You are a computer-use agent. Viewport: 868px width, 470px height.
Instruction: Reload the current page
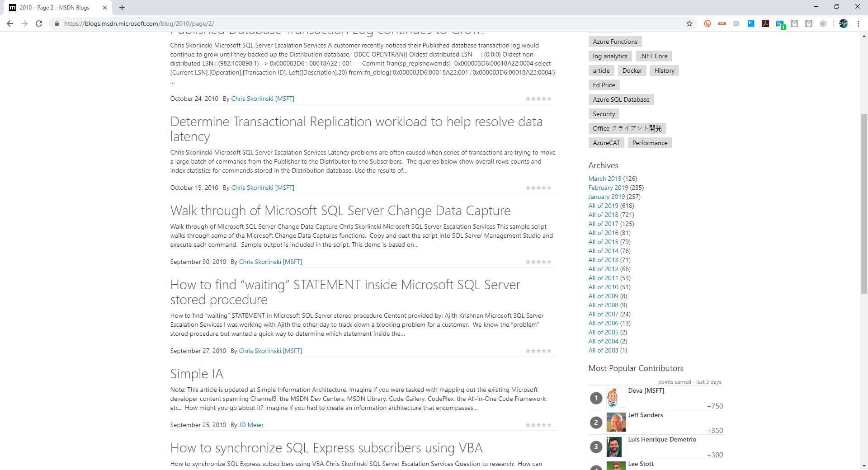(39, 23)
